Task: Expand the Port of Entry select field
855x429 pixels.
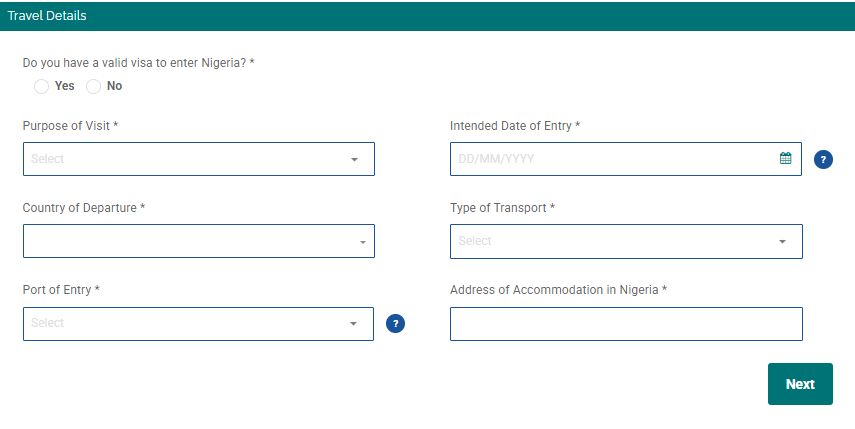Action: coord(198,324)
